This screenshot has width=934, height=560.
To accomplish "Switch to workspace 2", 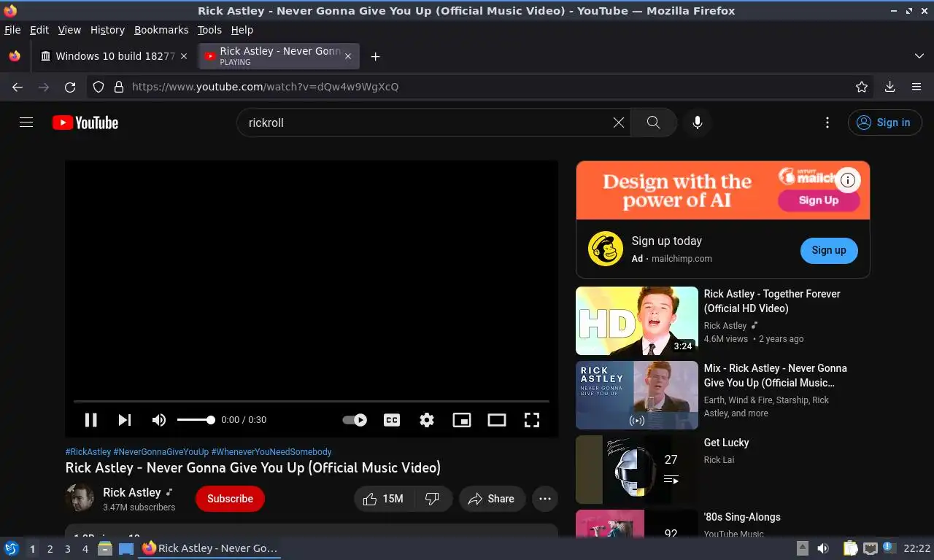I will pos(50,549).
